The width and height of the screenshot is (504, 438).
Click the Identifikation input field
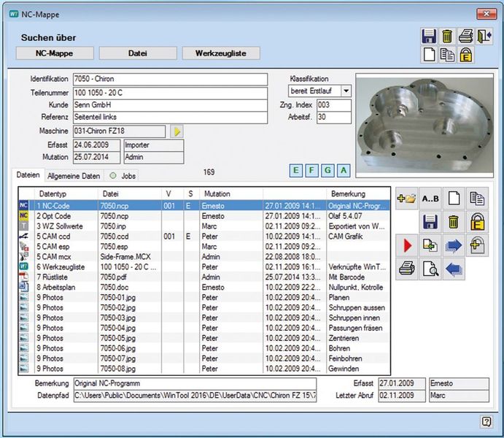click(x=171, y=79)
